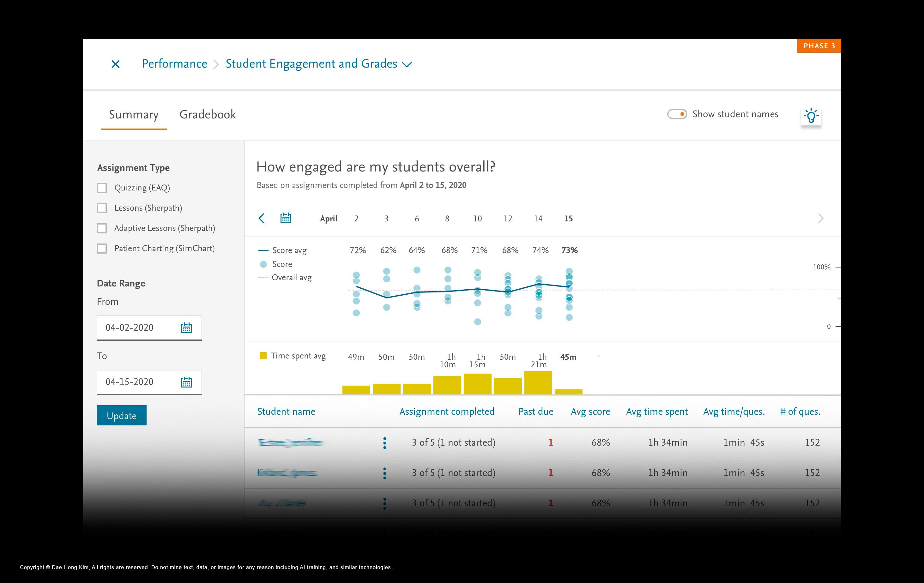Toggle Show student names switch
The image size is (924, 583).
[x=677, y=114]
